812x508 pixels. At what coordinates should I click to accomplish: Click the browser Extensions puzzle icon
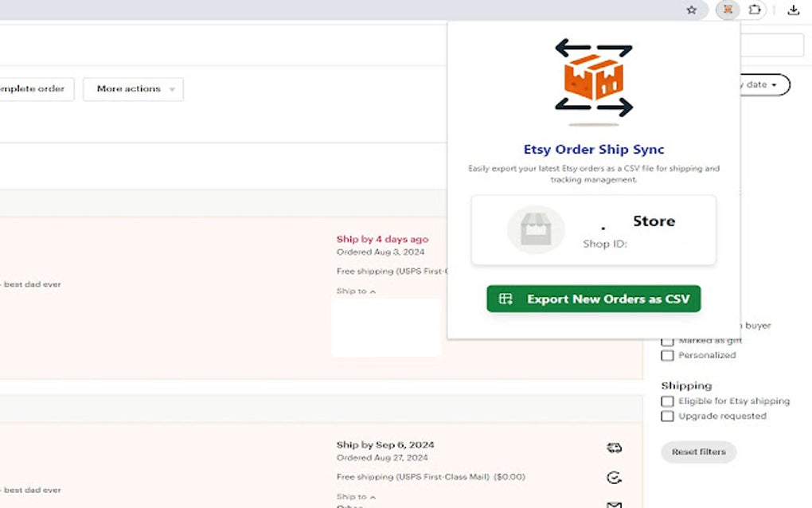click(x=755, y=10)
